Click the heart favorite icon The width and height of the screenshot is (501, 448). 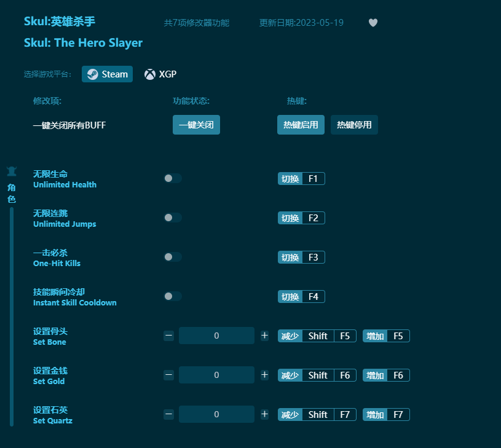pyautogui.click(x=373, y=22)
